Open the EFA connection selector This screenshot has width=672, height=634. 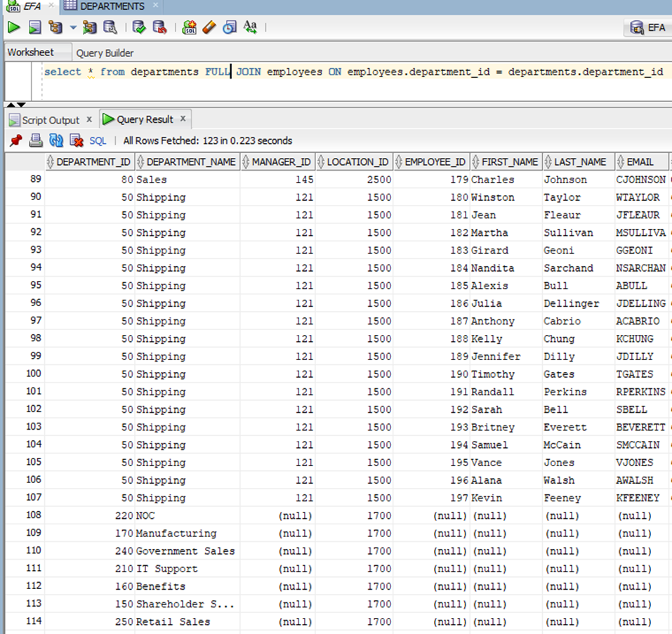coord(647,28)
